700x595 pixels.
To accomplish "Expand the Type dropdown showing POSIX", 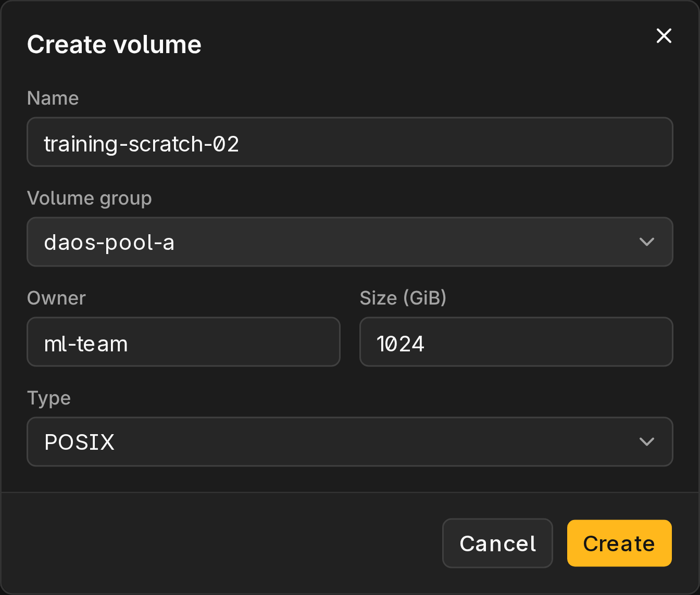I will pos(350,441).
